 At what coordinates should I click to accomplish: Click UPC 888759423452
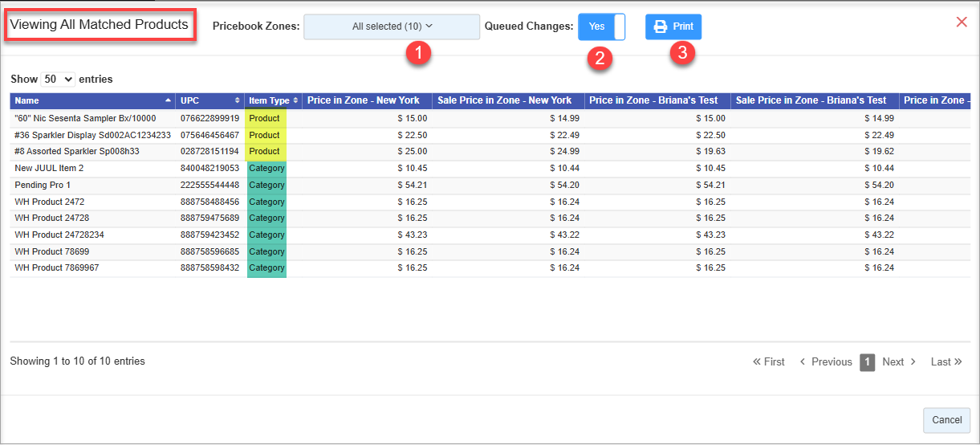point(209,235)
